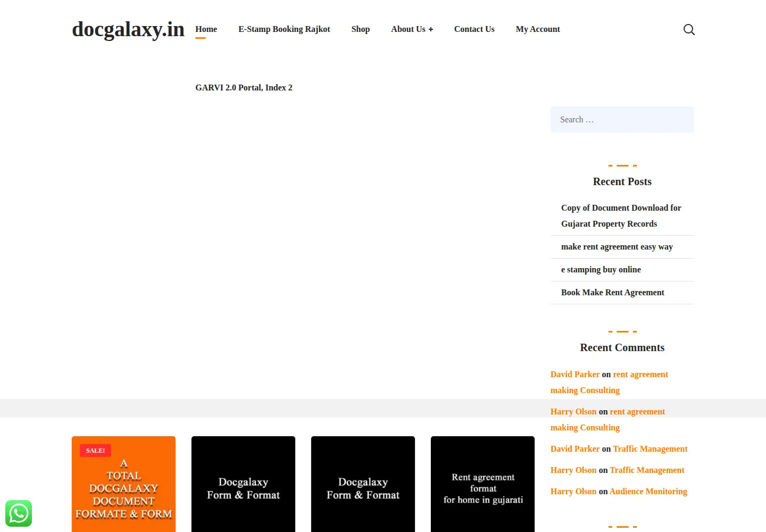Image resolution: width=766 pixels, height=532 pixels.
Task: Open first David Parker commenter link
Action: pyautogui.click(x=574, y=375)
